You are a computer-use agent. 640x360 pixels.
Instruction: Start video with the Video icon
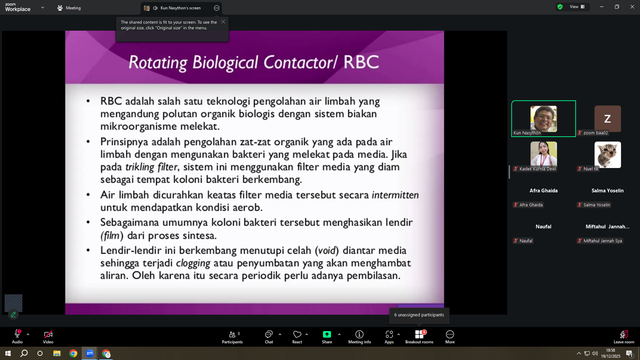pyautogui.click(x=48, y=334)
